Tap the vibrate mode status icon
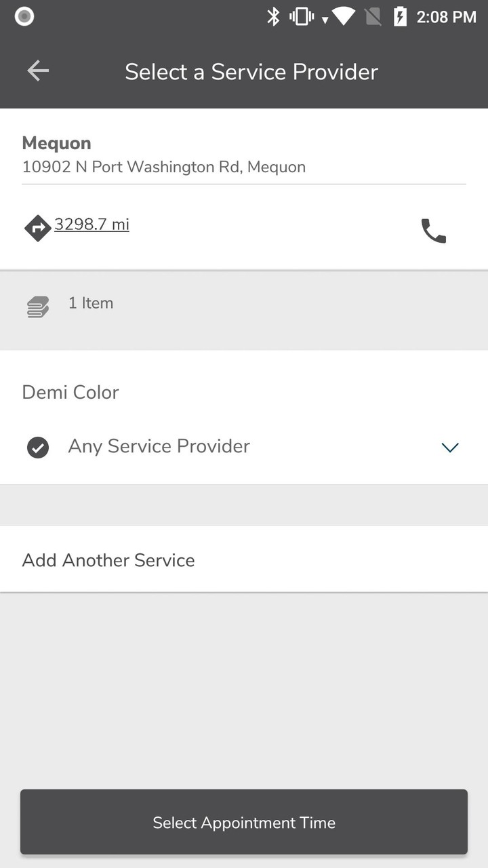Viewport: 488px width, 868px height. 302,17
